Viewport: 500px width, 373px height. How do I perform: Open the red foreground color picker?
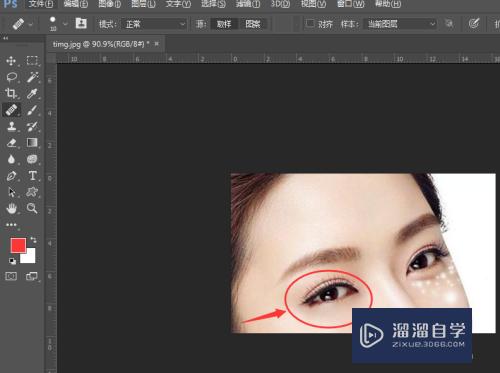(x=18, y=245)
